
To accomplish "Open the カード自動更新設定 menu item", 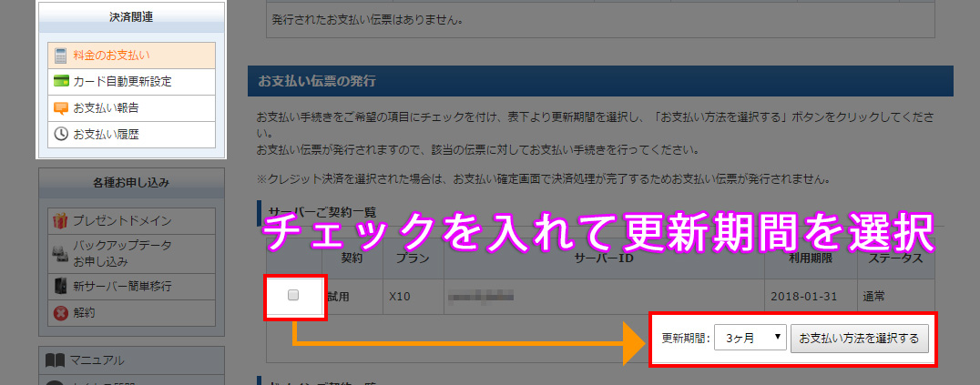I will click(x=131, y=82).
